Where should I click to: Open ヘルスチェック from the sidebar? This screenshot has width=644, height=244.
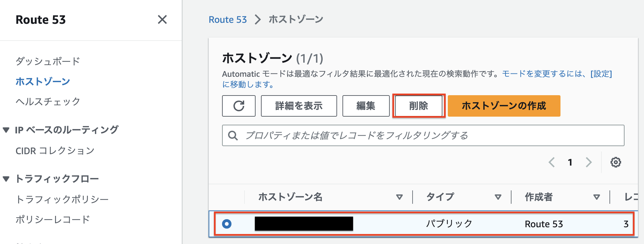(x=48, y=102)
